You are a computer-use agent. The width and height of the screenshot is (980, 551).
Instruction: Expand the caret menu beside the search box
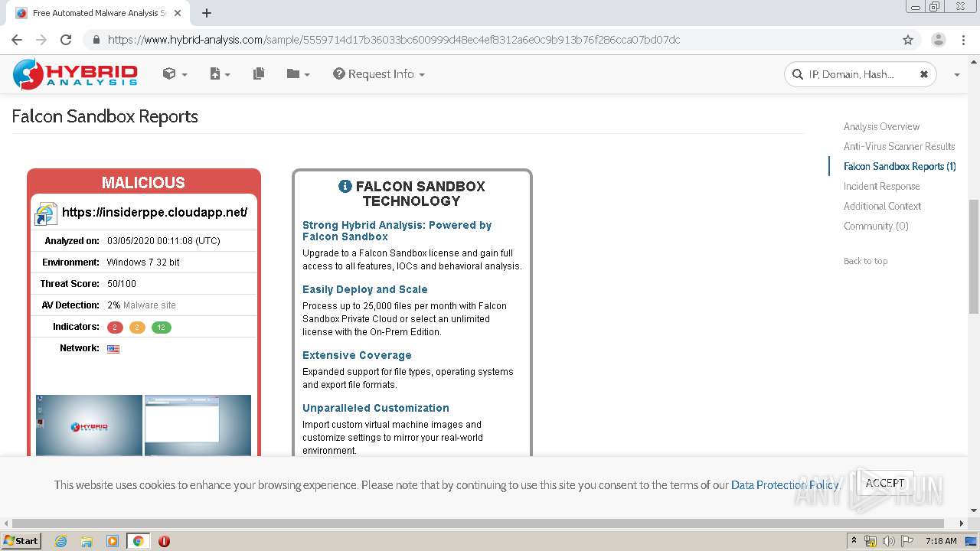[956, 74]
